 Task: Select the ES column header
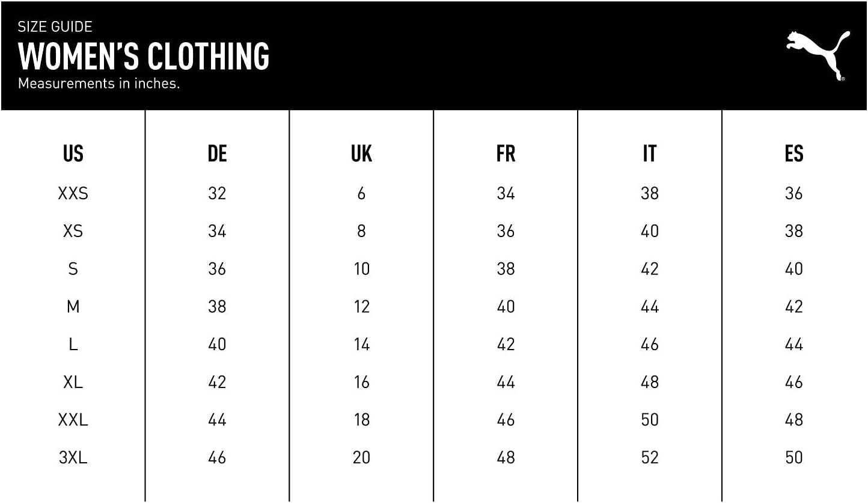793,154
